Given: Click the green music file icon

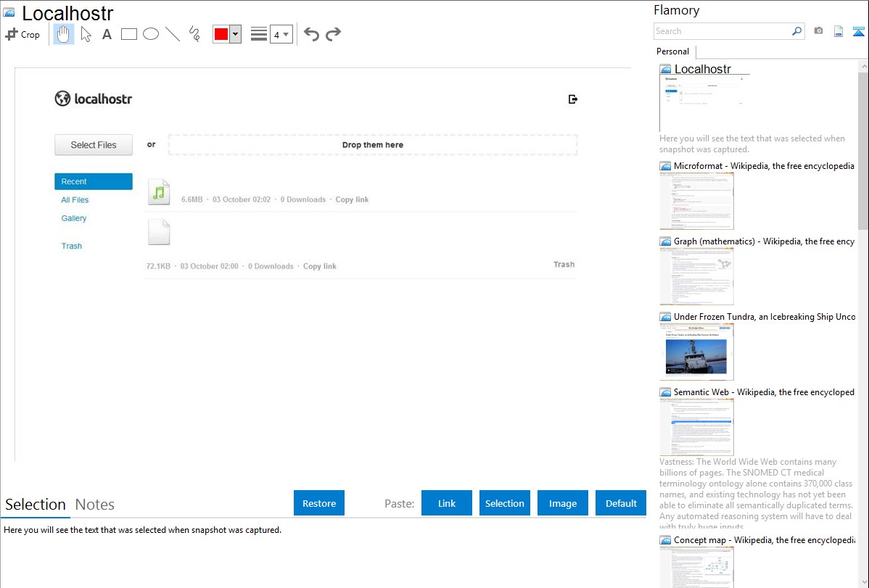Looking at the screenshot, I should pyautogui.click(x=159, y=191).
